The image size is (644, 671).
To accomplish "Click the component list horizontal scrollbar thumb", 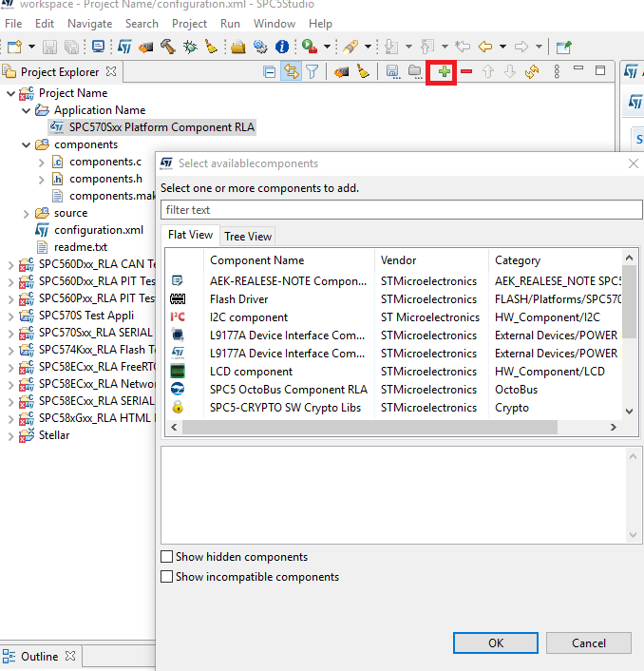I will click(369, 427).
